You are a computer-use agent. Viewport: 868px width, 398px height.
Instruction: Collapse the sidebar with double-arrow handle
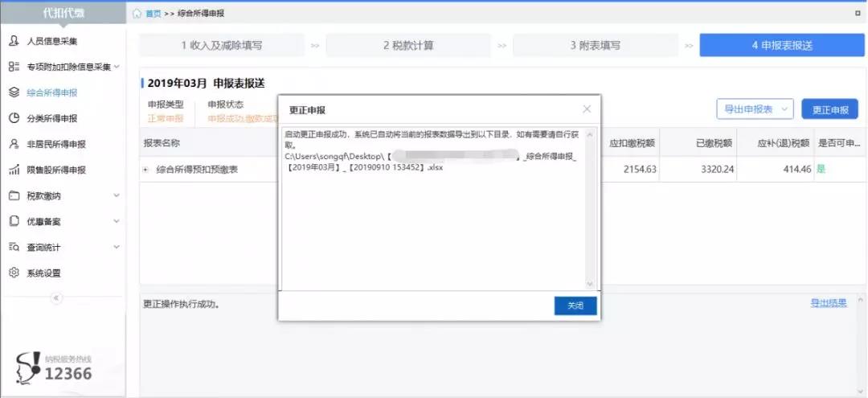pos(56,297)
